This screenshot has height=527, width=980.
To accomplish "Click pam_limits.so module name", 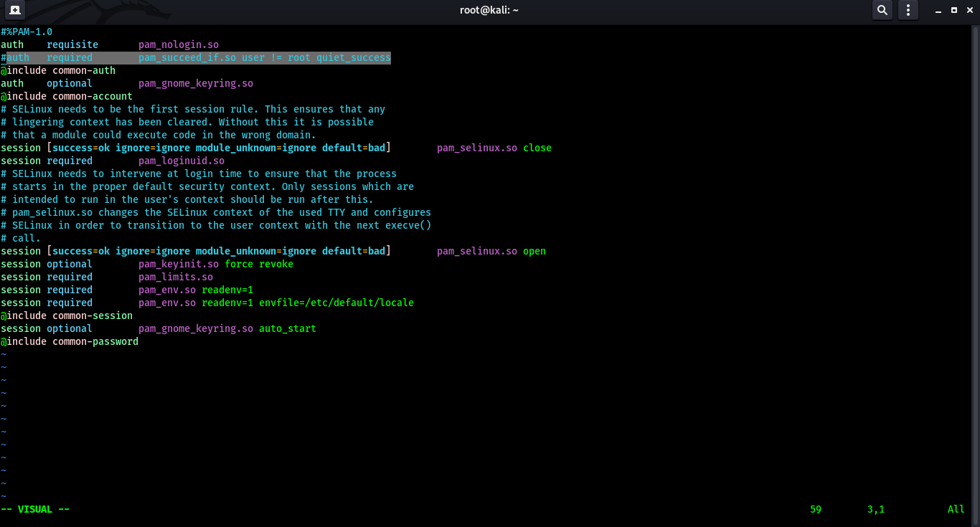I will pos(176,277).
